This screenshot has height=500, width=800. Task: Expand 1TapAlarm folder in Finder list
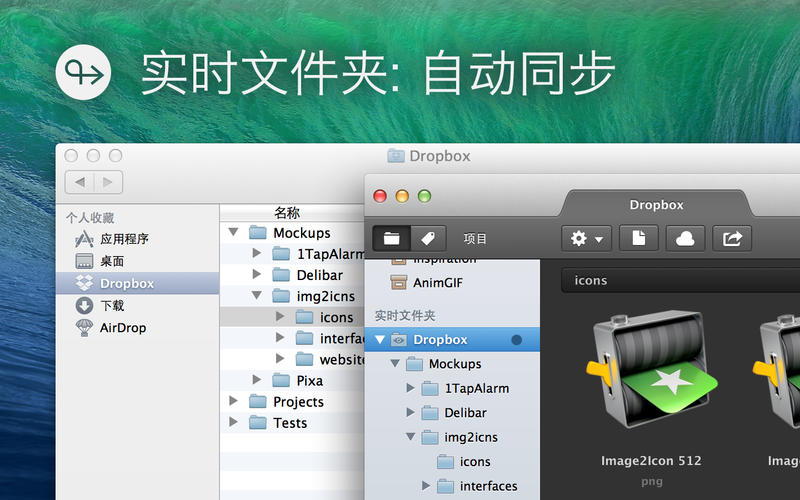(257, 253)
